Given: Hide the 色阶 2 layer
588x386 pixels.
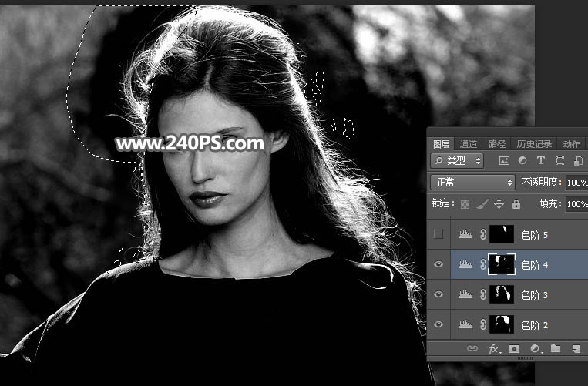Looking at the screenshot, I should coord(438,324).
